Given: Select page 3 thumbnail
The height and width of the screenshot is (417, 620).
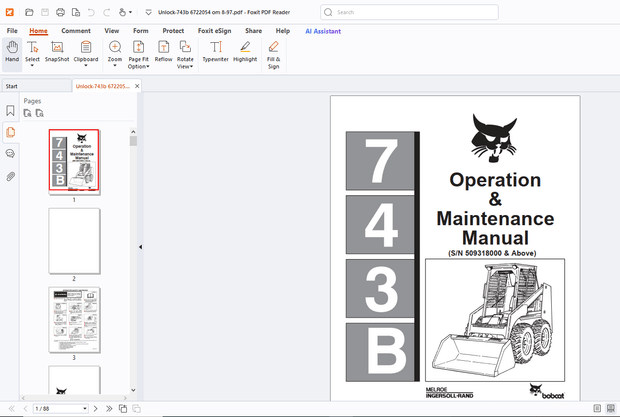Looking at the screenshot, I should (74, 319).
